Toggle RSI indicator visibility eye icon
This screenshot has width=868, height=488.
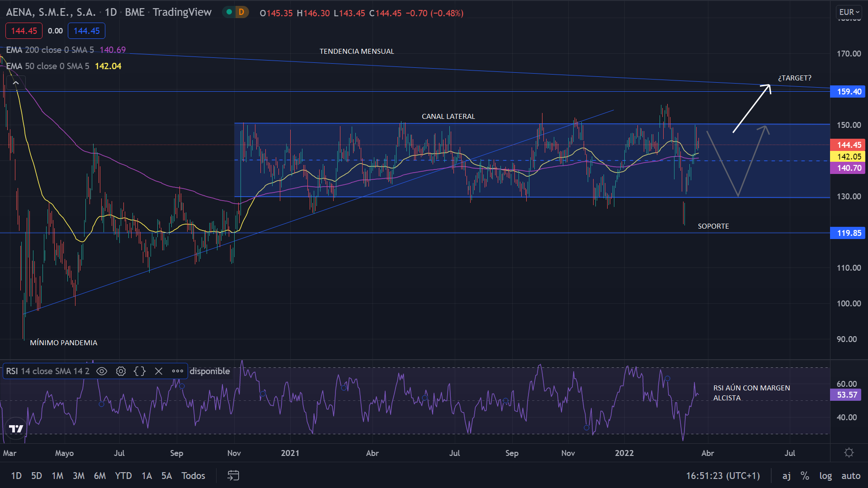(102, 371)
